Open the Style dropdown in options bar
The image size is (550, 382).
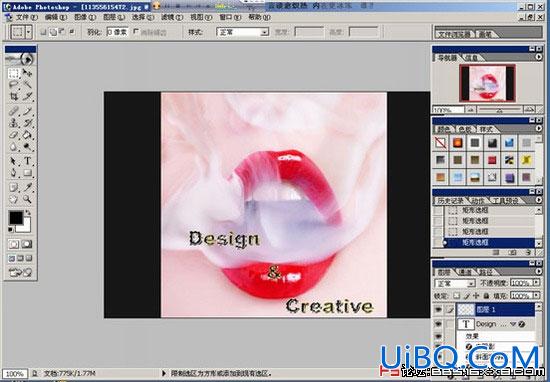tap(243, 32)
